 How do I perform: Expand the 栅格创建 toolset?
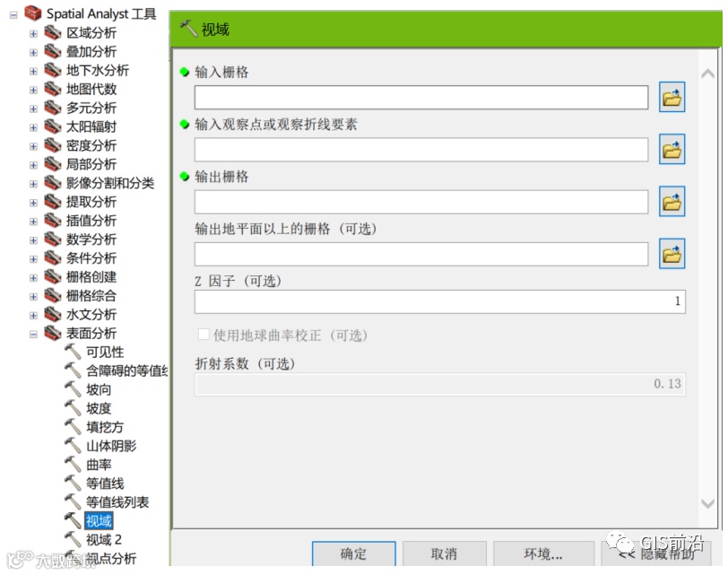pyautogui.click(x=33, y=278)
